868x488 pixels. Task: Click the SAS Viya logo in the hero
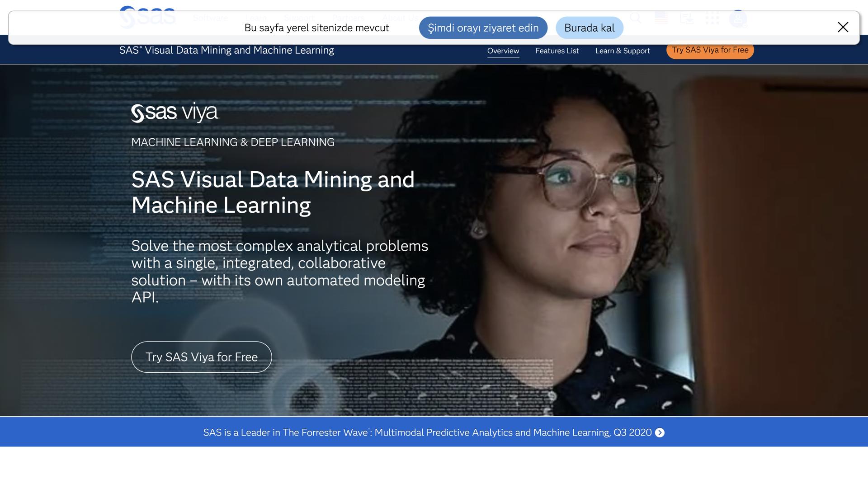point(175,112)
